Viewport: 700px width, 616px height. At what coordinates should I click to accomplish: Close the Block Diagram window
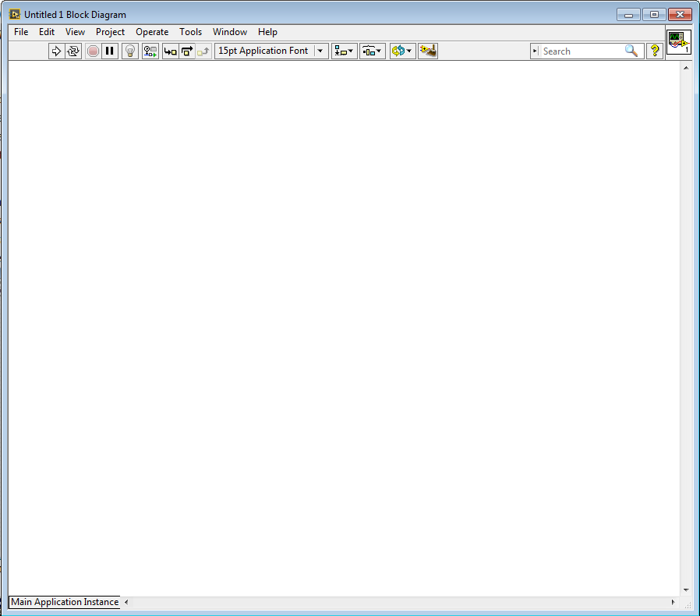(x=680, y=15)
